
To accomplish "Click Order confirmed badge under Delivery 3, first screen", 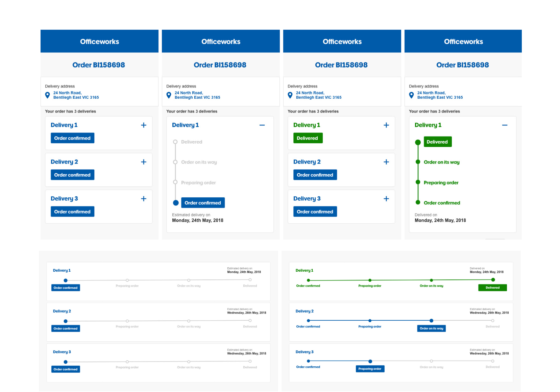I will point(72,212).
